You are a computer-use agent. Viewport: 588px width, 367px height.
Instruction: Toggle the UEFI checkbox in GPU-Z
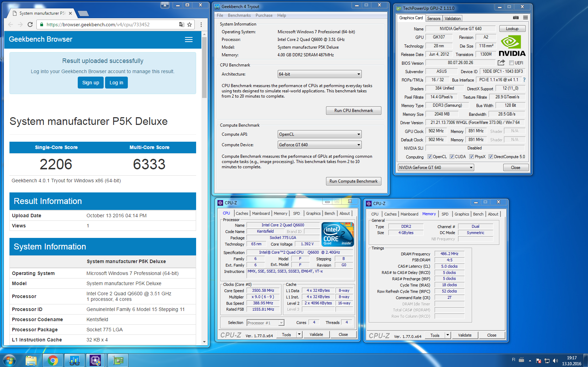[511, 63]
